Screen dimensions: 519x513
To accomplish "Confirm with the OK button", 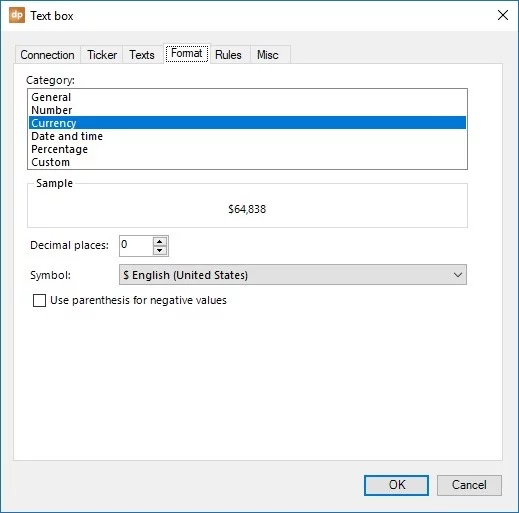I will click(x=396, y=485).
